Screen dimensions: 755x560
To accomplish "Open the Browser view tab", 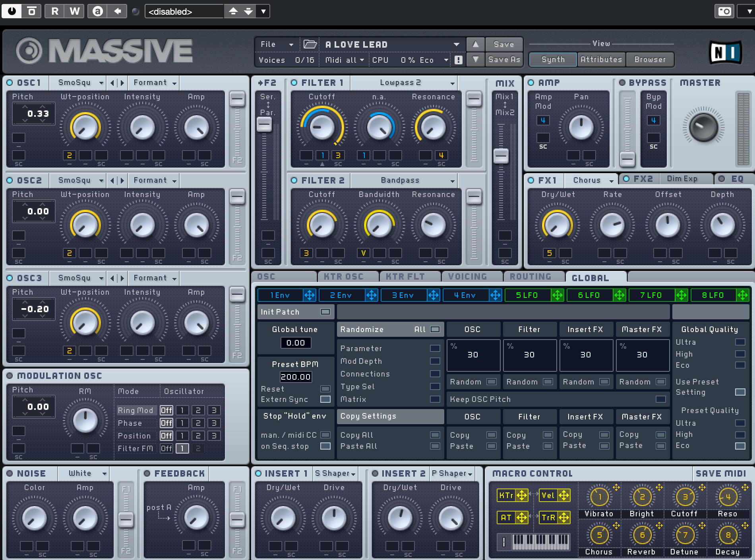I will [x=650, y=60].
